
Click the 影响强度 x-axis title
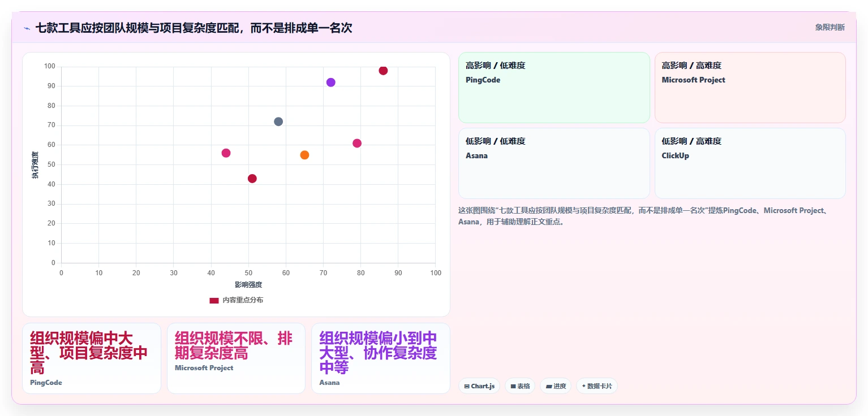click(x=248, y=284)
